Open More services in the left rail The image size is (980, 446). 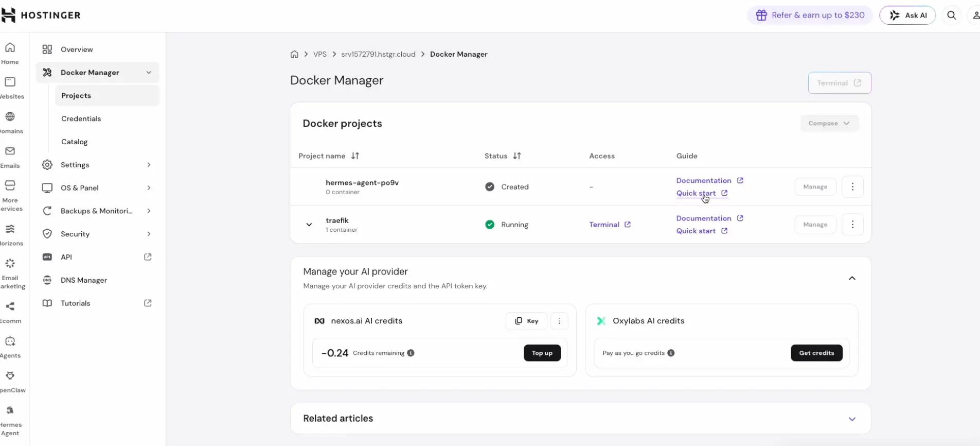pyautogui.click(x=11, y=196)
